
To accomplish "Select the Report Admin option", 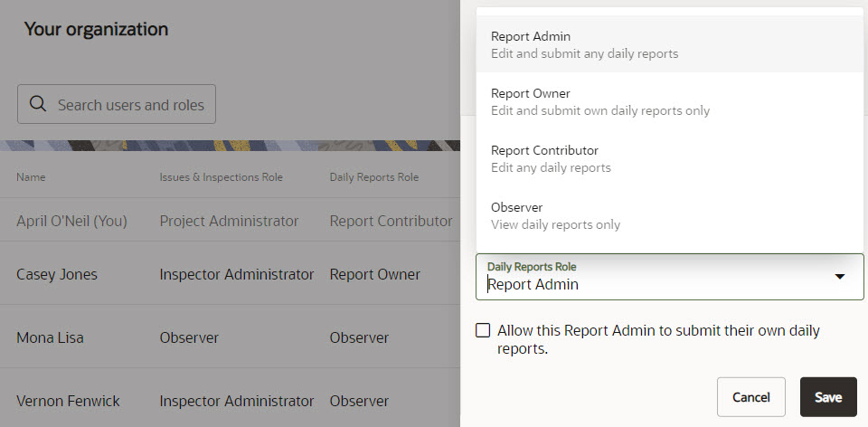I will 669,45.
